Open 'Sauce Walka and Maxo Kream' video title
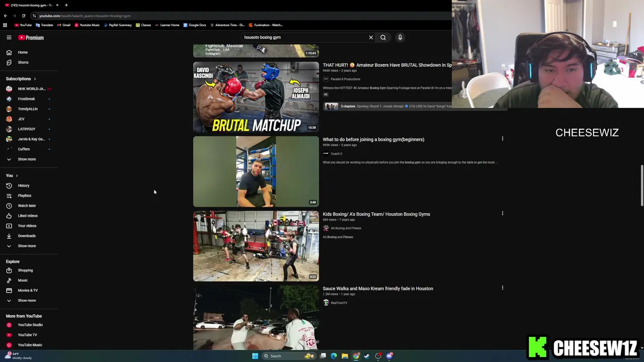Screen dimensions: 644x362 pos(378,289)
